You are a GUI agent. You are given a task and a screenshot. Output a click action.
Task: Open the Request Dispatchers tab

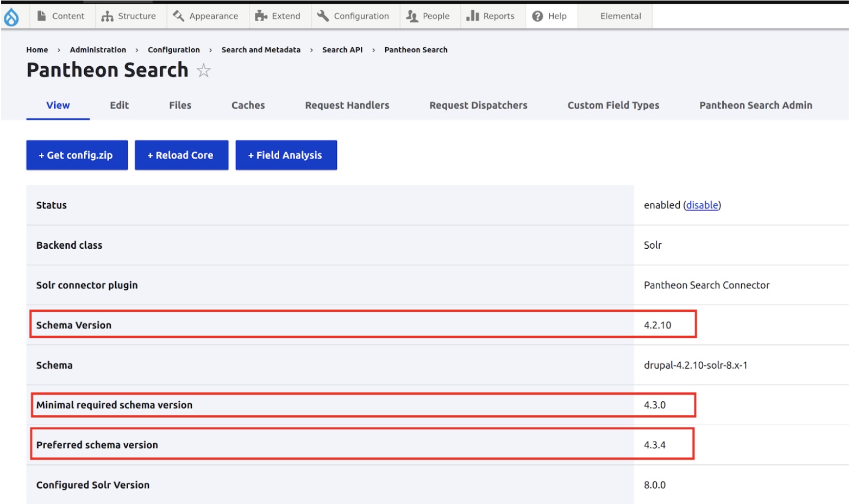pyautogui.click(x=479, y=105)
